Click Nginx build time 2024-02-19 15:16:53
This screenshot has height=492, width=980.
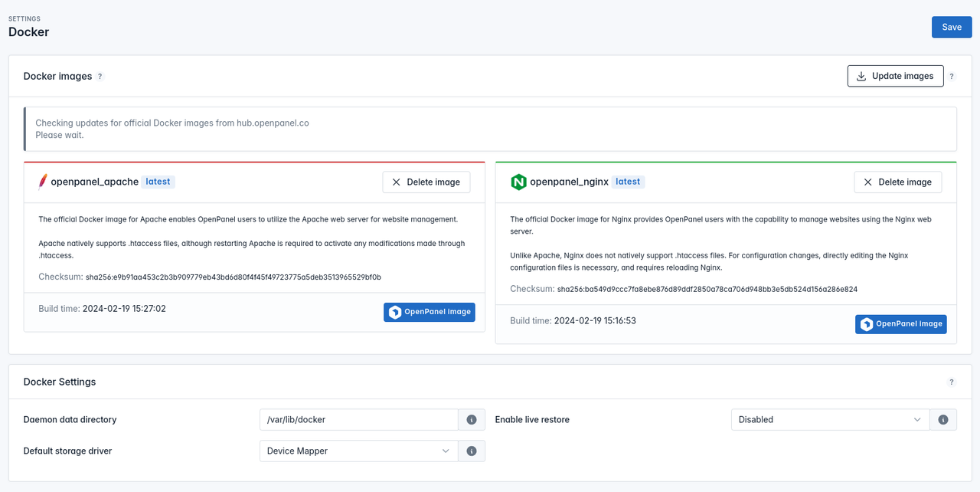(x=595, y=320)
